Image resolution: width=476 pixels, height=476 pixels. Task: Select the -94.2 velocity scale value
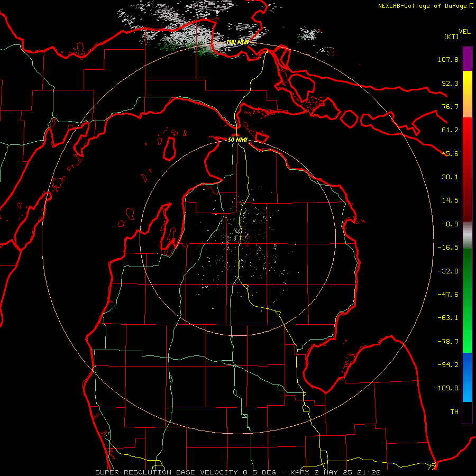pyautogui.click(x=448, y=364)
